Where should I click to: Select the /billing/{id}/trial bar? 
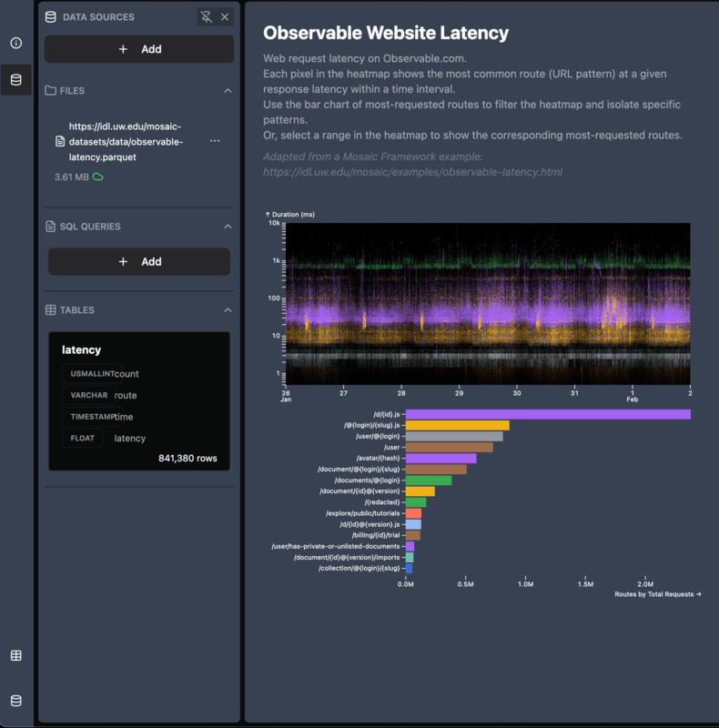tap(413, 535)
